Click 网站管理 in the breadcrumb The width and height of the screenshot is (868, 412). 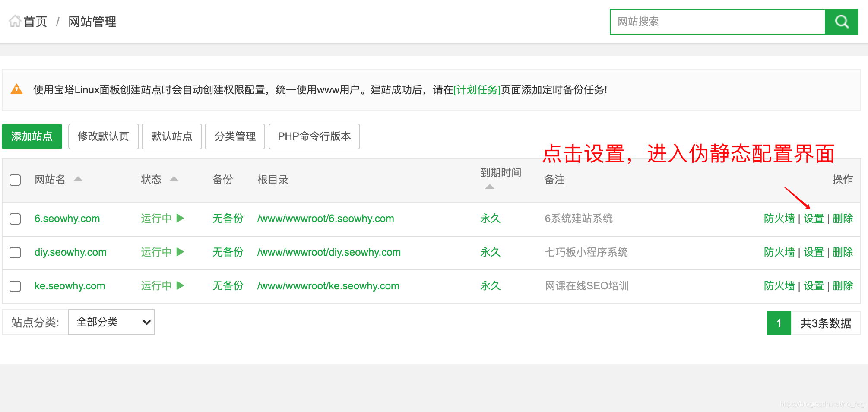(92, 22)
